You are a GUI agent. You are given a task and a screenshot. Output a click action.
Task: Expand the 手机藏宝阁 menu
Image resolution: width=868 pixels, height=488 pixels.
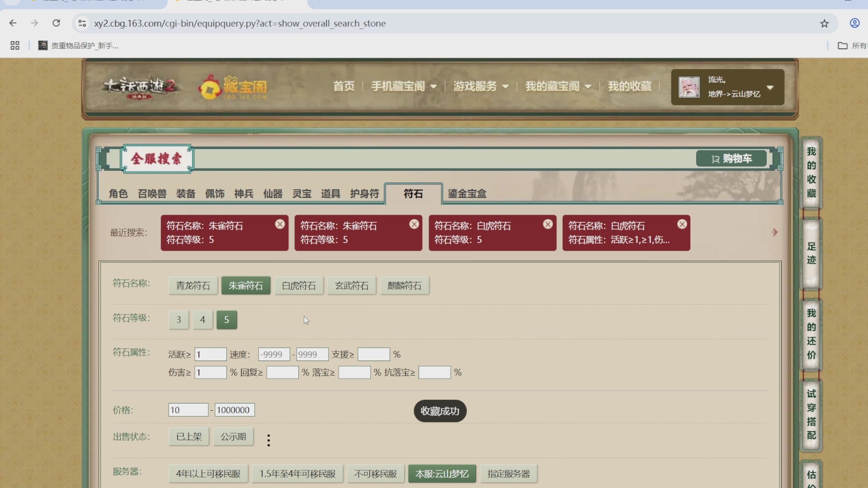[404, 86]
